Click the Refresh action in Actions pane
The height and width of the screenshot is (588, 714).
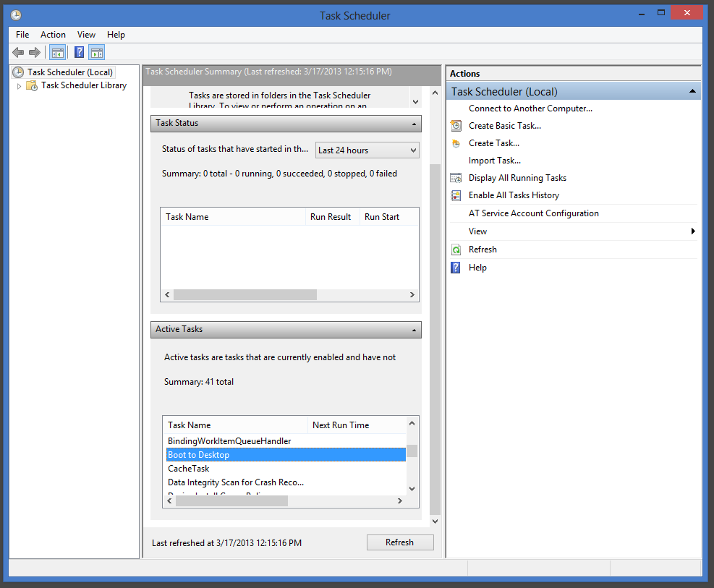click(x=483, y=250)
